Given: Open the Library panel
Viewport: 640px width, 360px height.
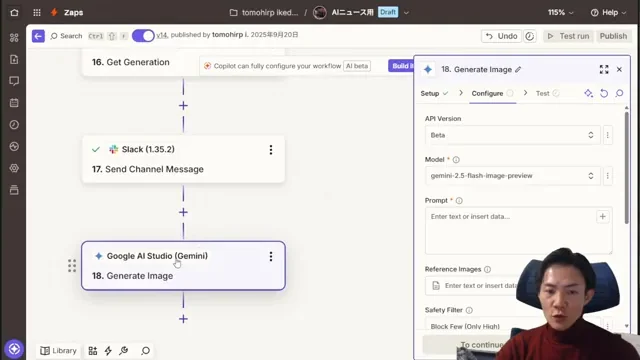Looking at the screenshot, I should pos(58,351).
